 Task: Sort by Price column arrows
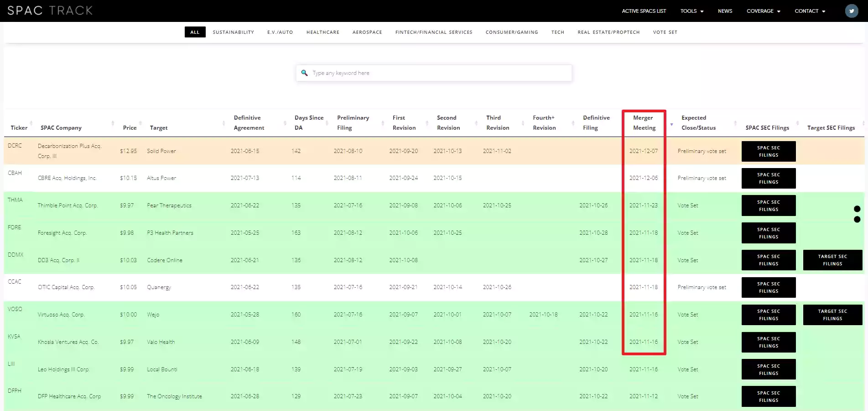click(x=140, y=123)
